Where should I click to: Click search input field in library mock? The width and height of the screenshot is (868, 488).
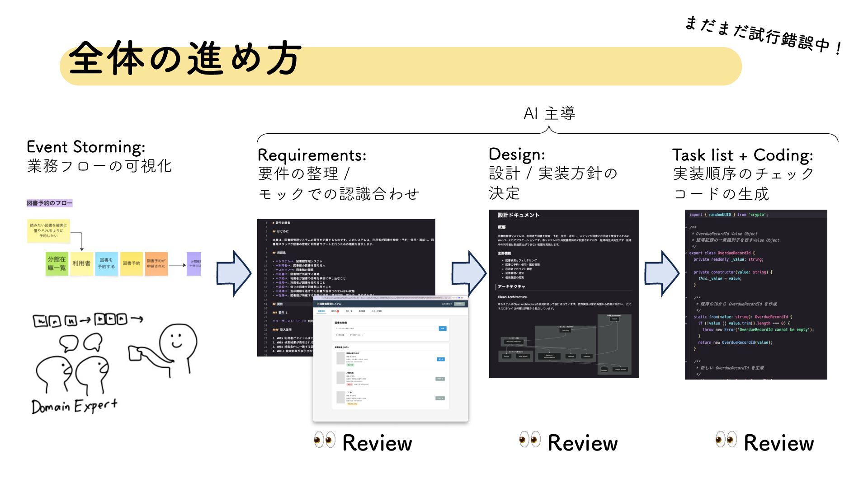coord(386,328)
